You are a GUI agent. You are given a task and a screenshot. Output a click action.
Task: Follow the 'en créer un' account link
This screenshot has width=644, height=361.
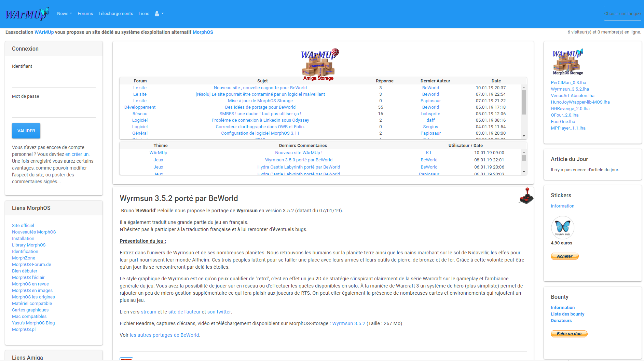click(77, 154)
